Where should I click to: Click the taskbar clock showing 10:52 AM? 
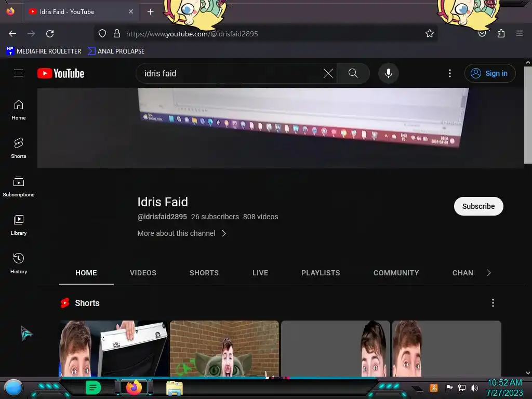504,388
